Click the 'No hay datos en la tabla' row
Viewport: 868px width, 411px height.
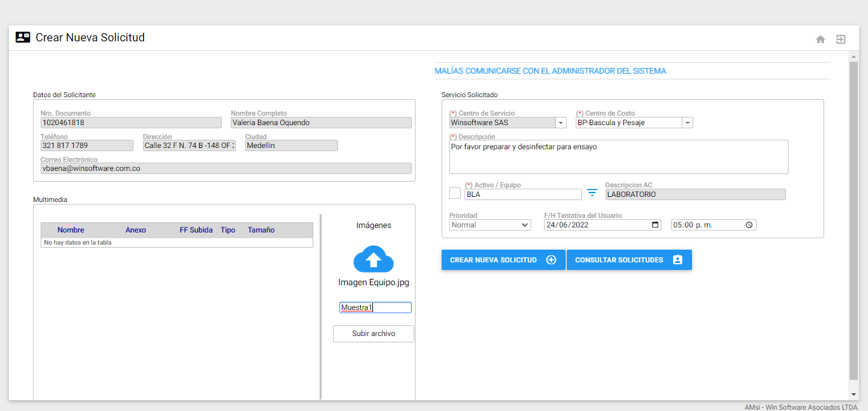[177, 243]
